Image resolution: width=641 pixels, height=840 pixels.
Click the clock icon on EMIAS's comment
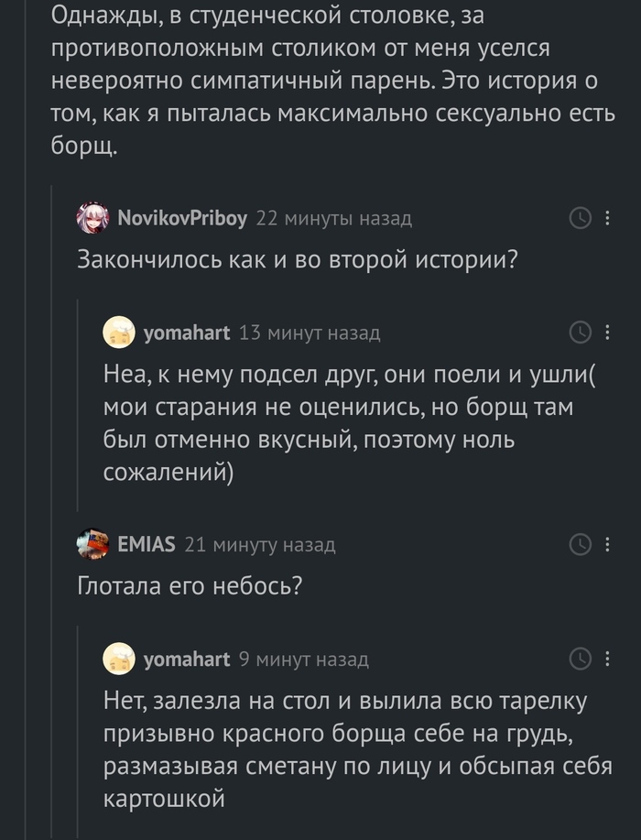pos(581,545)
